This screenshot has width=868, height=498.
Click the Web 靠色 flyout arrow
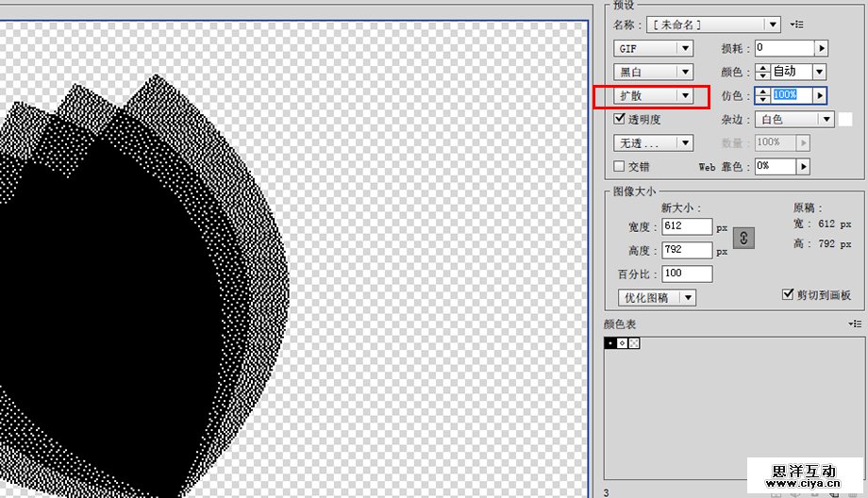803,166
